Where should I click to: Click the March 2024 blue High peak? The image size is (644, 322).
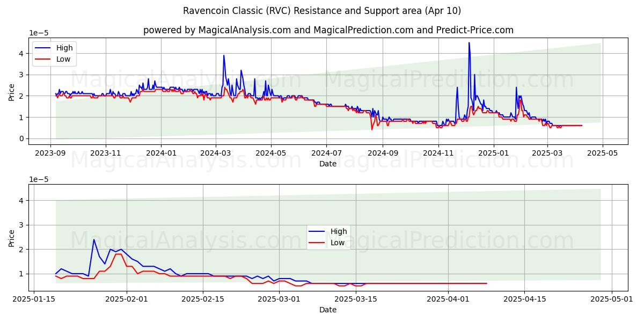(x=224, y=56)
